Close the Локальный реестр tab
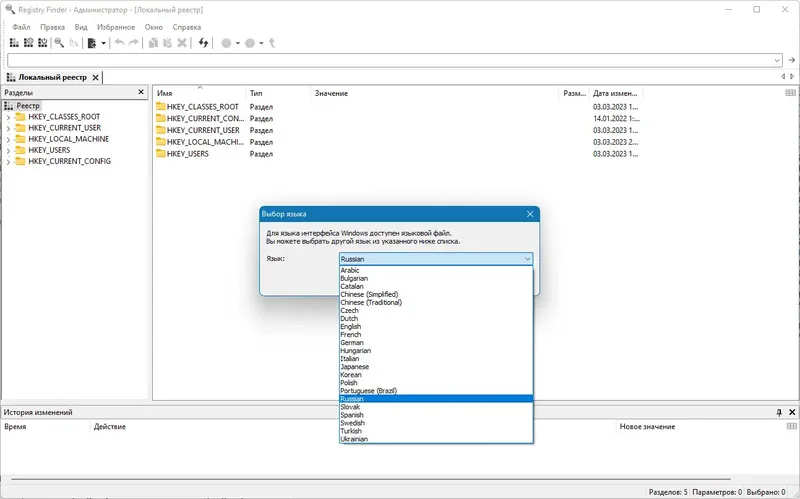Viewport: 800px width, 499px height. (95, 78)
